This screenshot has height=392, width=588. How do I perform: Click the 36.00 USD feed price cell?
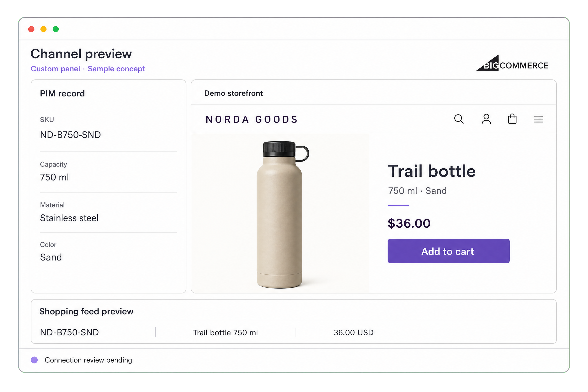point(354,332)
